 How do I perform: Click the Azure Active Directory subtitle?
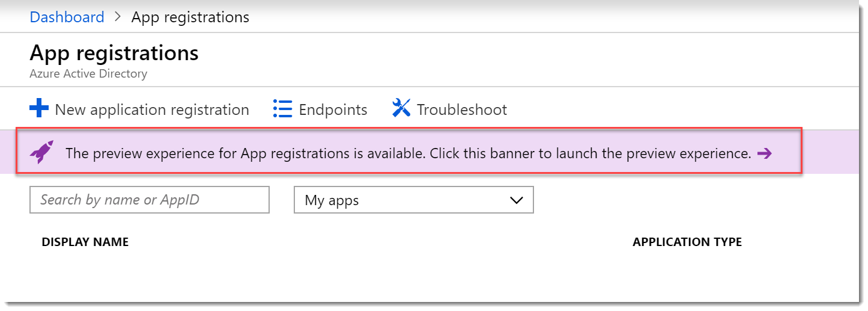(x=88, y=74)
